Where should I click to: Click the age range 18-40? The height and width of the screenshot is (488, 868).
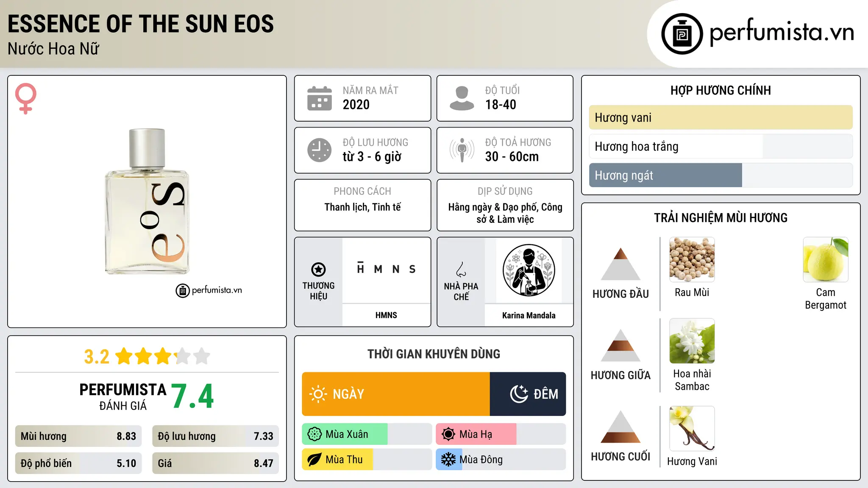click(501, 105)
